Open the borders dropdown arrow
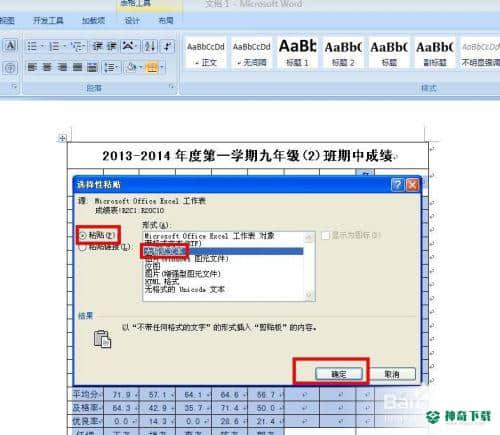Screen dimensions: 500x435 pos(162,68)
